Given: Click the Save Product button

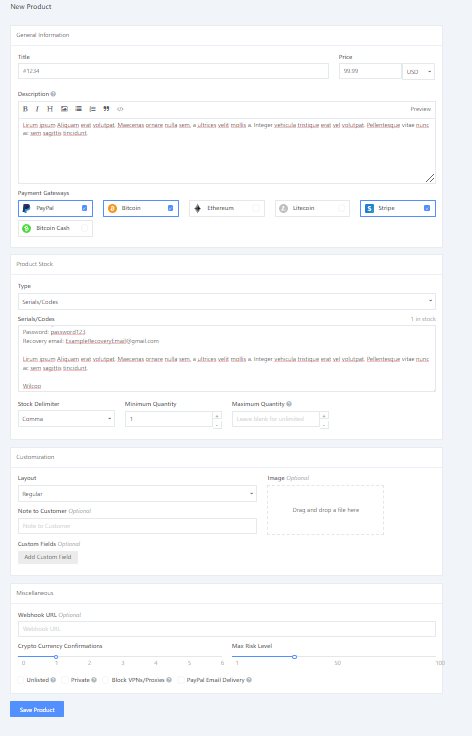Looking at the screenshot, I should pos(37,709).
